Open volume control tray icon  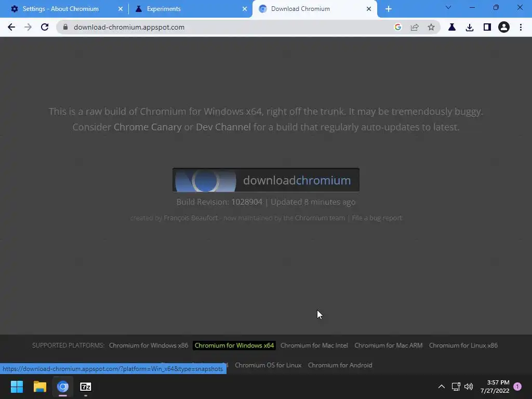pyautogui.click(x=469, y=387)
